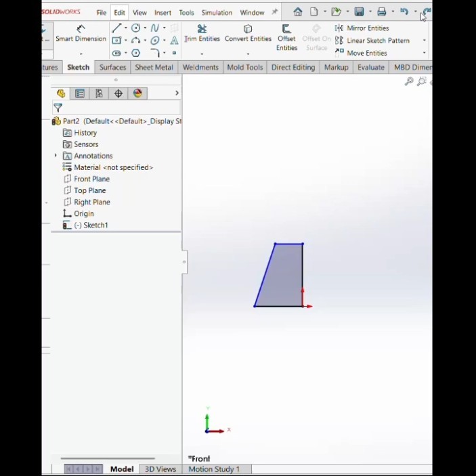Open Rectangle tool dropdown arrow
This screenshot has width=476, height=476.
[x=126, y=41]
